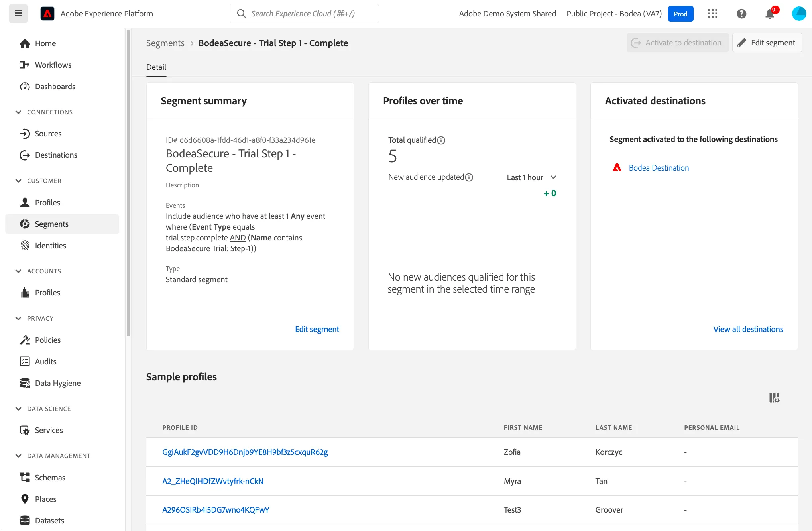
Task: Collapse the DATA MANAGEMENT section
Action: tap(53, 456)
